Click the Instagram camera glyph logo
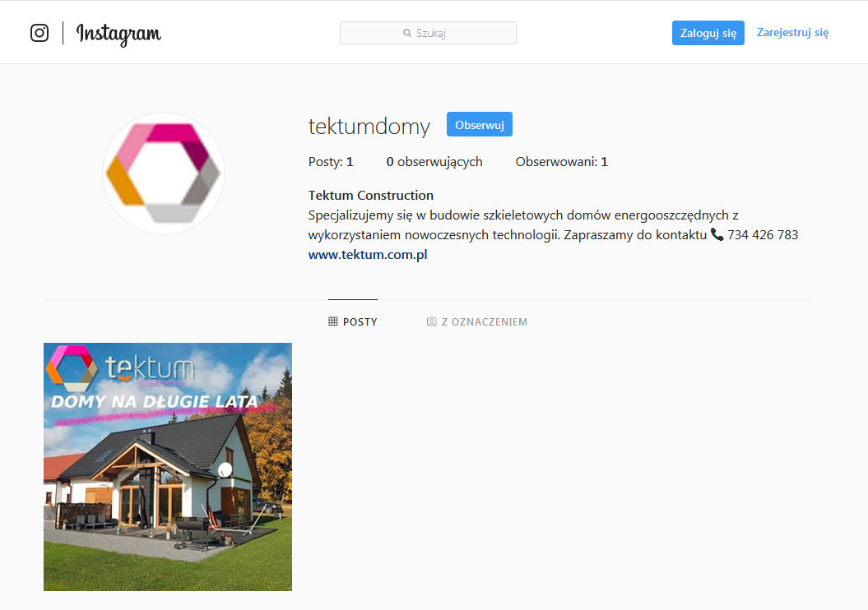Image resolution: width=868 pixels, height=610 pixels. pos(39,33)
